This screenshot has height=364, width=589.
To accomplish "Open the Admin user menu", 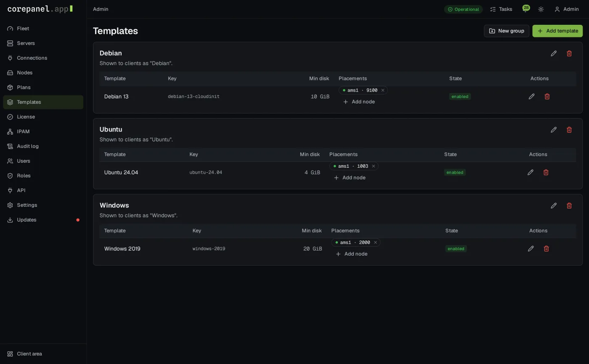I will coord(566,9).
